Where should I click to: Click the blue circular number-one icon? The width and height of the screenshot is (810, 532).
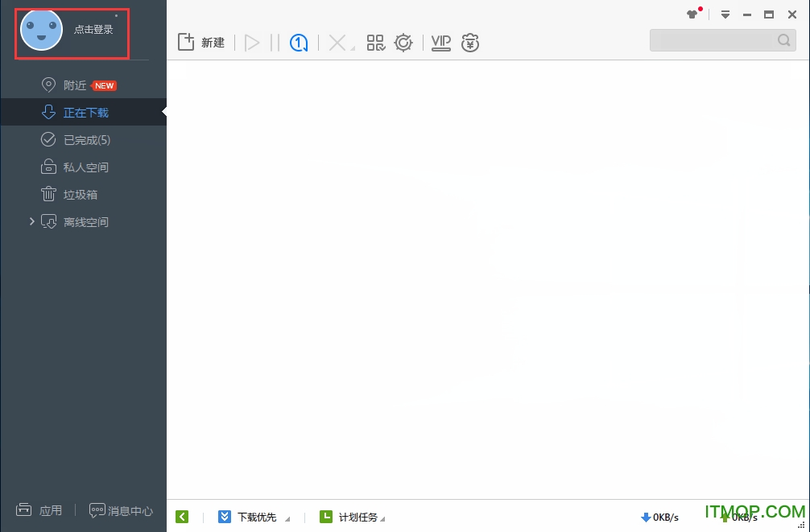pyautogui.click(x=299, y=43)
